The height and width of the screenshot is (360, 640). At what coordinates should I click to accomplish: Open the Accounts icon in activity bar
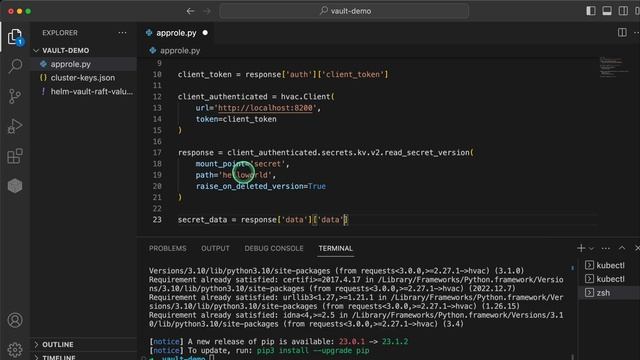[15, 320]
